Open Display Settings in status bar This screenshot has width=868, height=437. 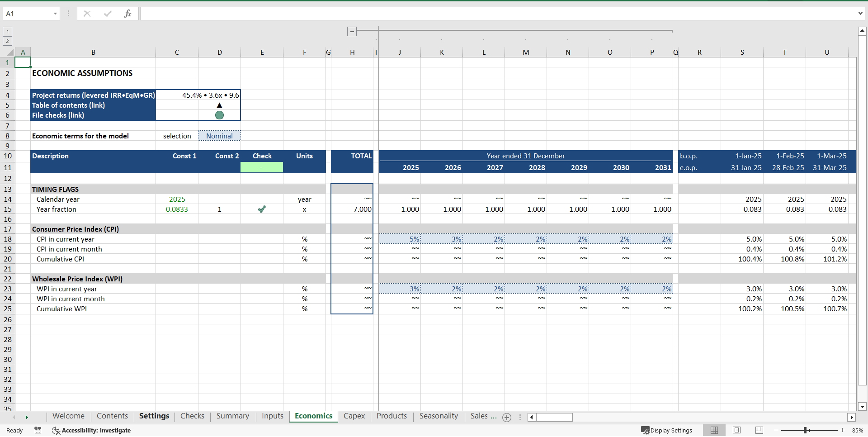[667, 430]
